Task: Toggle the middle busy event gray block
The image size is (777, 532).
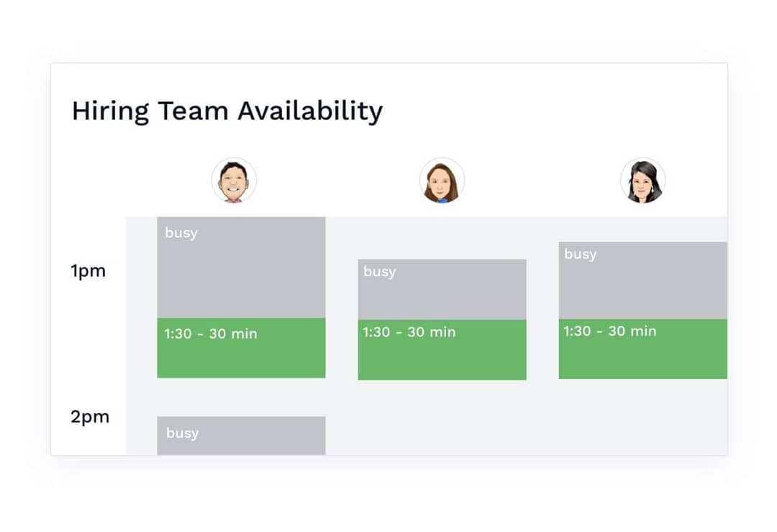Action: [442, 288]
